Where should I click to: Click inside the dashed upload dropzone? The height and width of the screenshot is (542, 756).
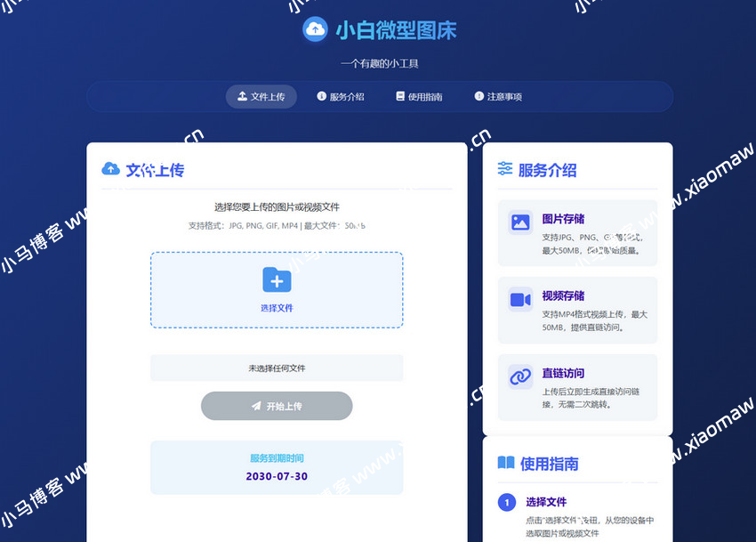[277, 289]
